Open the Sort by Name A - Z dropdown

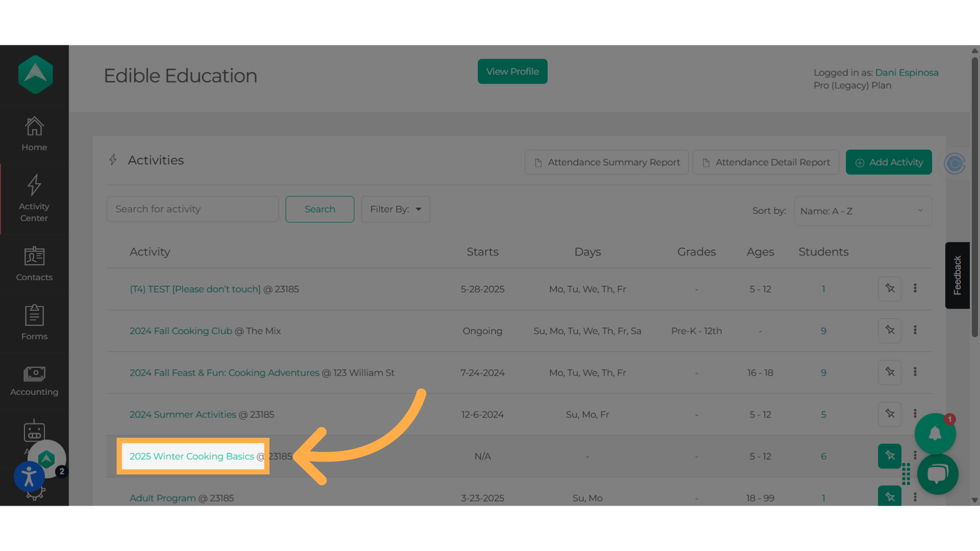tap(863, 211)
